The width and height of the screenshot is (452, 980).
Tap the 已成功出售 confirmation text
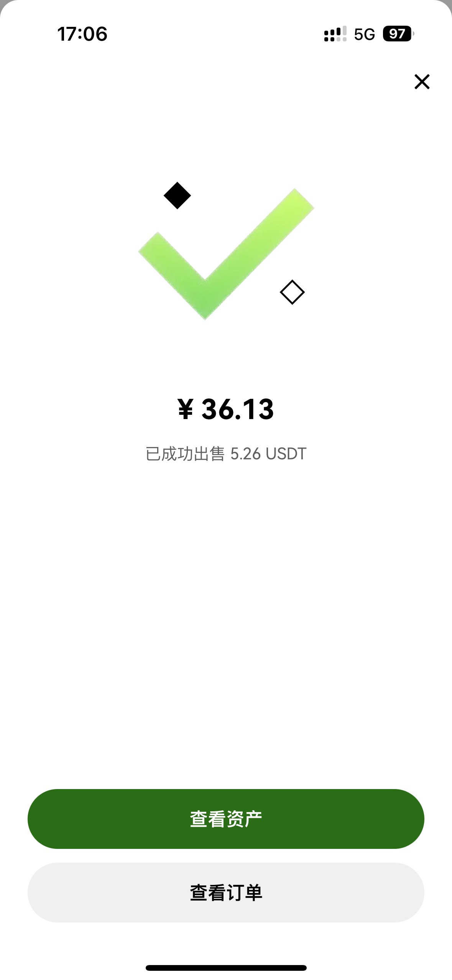185,454
